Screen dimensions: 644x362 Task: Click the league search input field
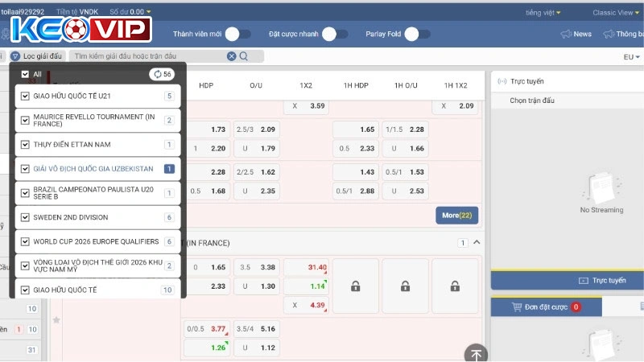(x=147, y=56)
